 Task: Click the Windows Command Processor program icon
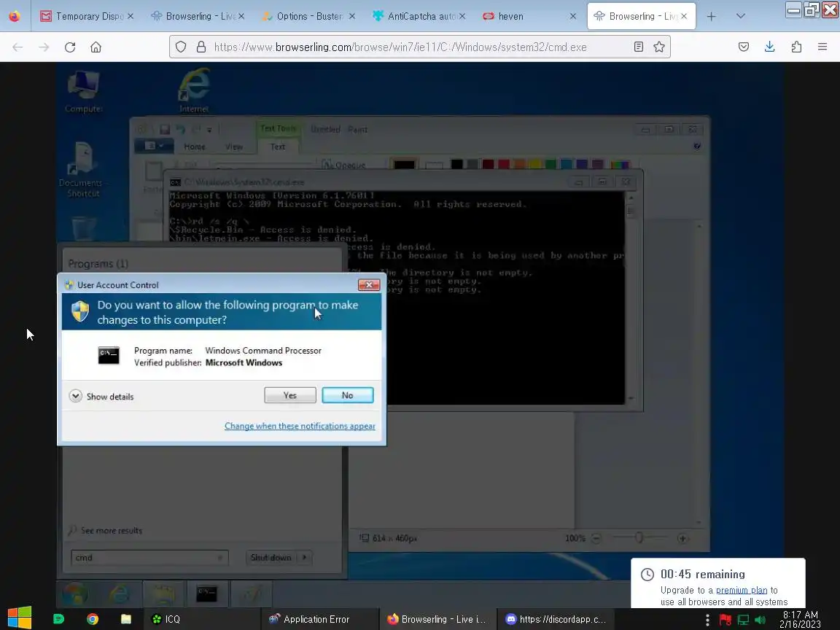(x=109, y=355)
